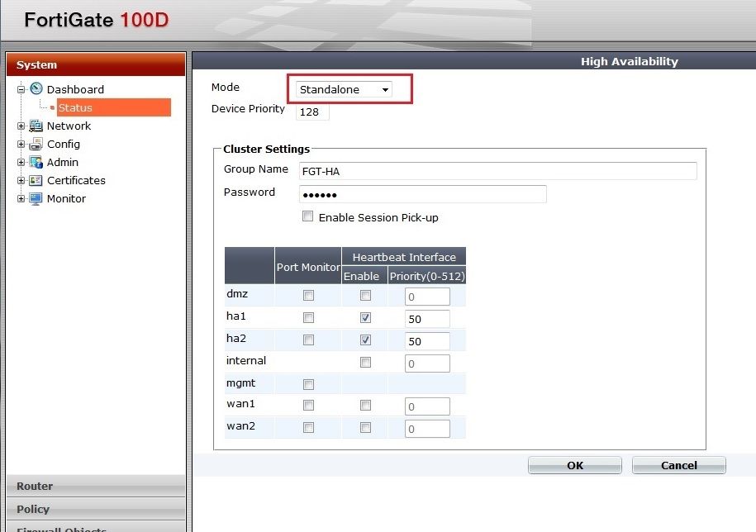Image resolution: width=756 pixels, height=532 pixels.
Task: Click the Heartbeat Interface header
Action: click(404, 257)
